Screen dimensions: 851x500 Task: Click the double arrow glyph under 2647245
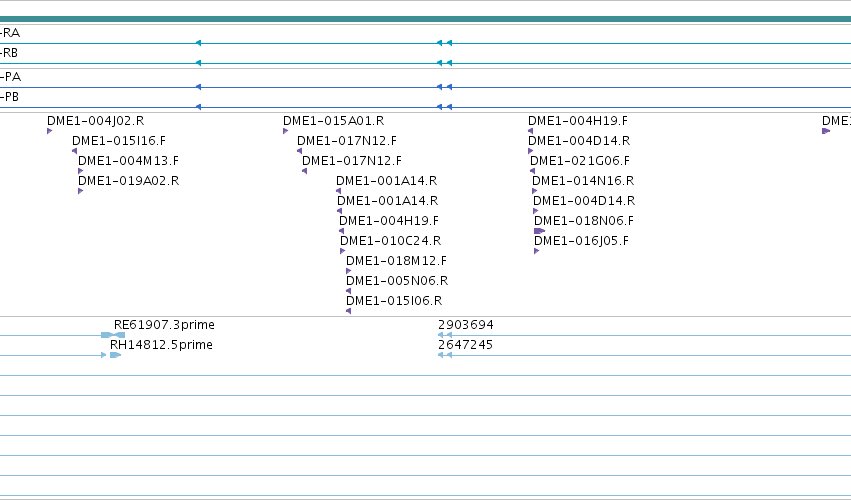pyautogui.click(x=445, y=355)
